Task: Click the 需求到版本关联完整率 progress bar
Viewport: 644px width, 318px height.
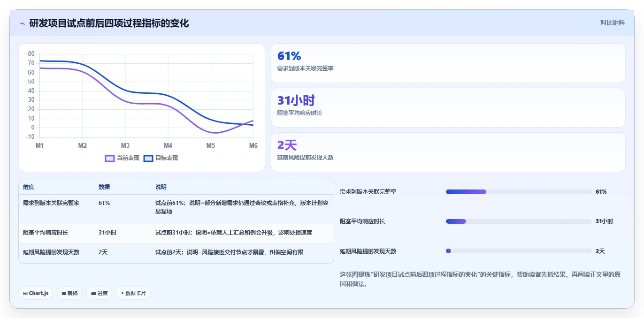Action: (x=519, y=192)
